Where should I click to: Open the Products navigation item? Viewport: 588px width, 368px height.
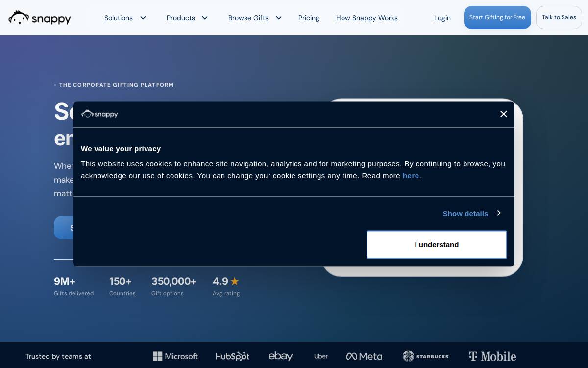coord(181,18)
